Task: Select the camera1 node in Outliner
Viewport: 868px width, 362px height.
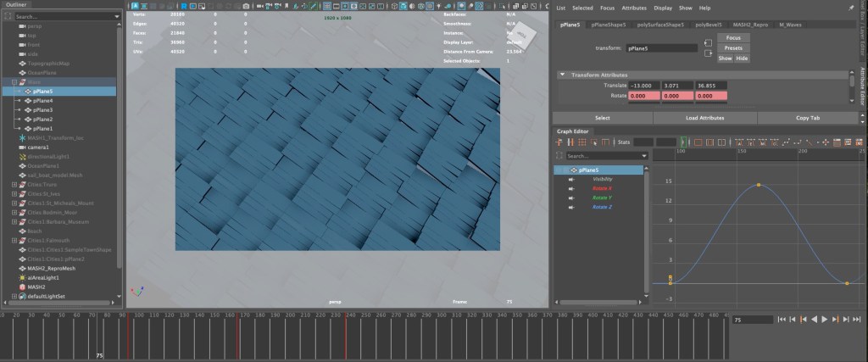Action: click(x=39, y=147)
